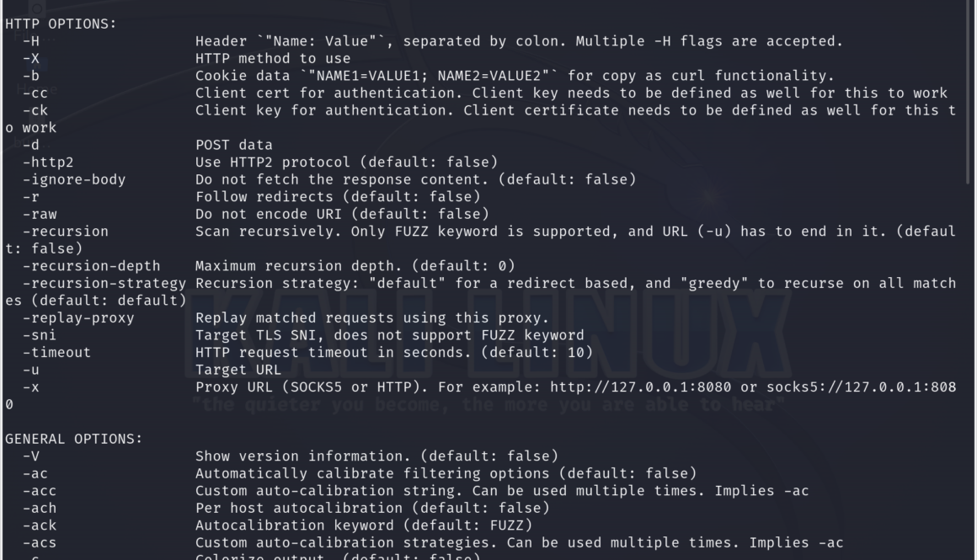
Task: Click the HTTP OPTIONS section heading
Action: 61,24
